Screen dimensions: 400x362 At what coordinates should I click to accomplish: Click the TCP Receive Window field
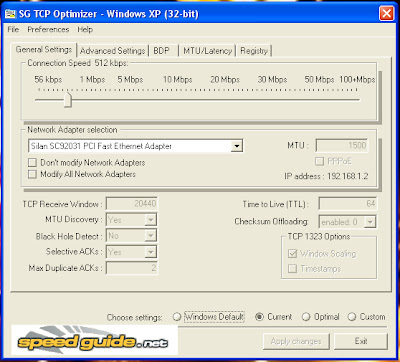pyautogui.click(x=132, y=204)
